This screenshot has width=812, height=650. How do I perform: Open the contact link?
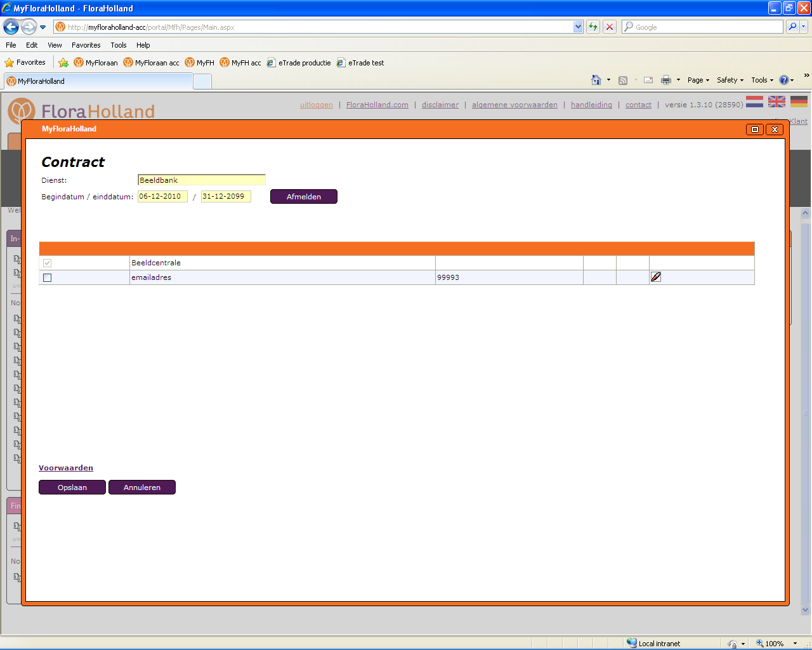click(638, 105)
